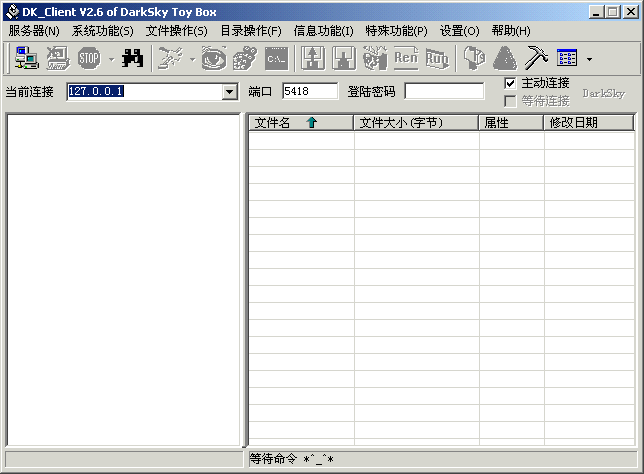Click the Ren rename toolbar icon
This screenshot has height=474, width=644.
click(x=406, y=58)
